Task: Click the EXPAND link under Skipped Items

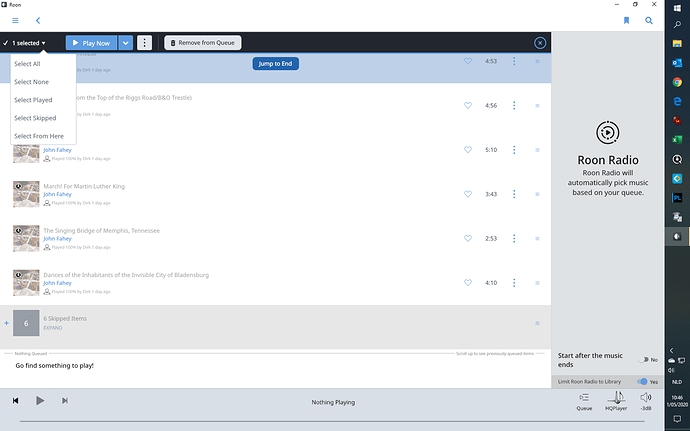Action: point(53,328)
